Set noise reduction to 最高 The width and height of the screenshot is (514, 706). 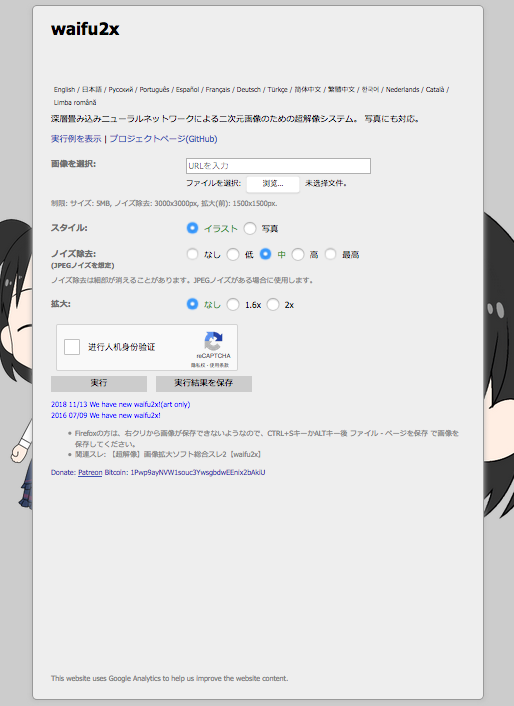(330, 254)
